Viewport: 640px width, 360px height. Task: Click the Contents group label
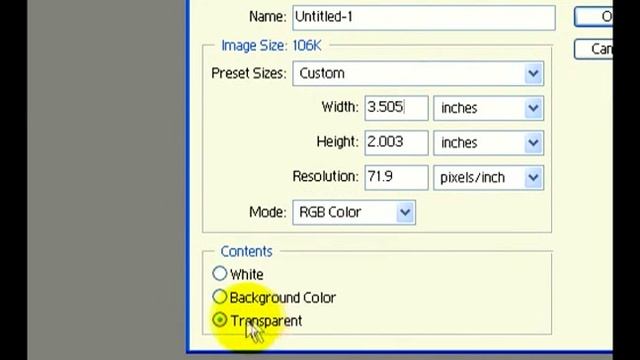coord(246,251)
